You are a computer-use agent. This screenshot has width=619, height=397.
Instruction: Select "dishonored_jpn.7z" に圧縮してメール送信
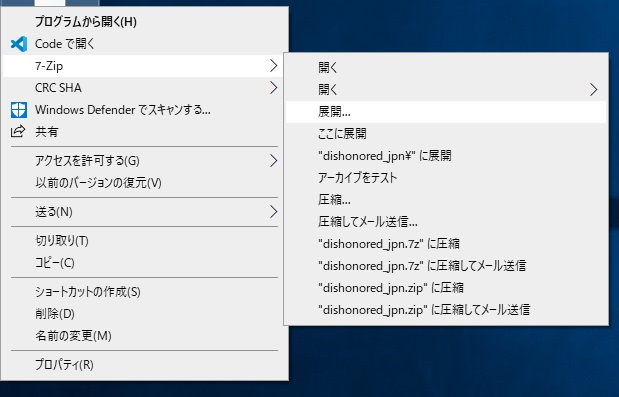click(446, 266)
